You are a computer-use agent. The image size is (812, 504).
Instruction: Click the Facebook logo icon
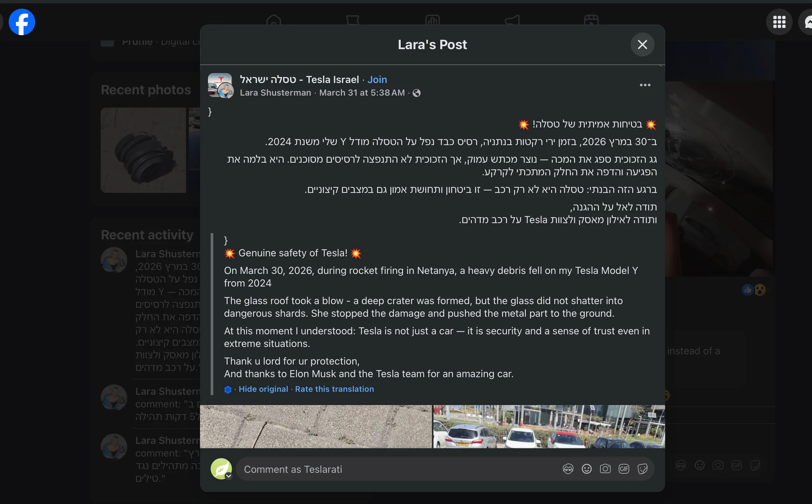tap(22, 22)
